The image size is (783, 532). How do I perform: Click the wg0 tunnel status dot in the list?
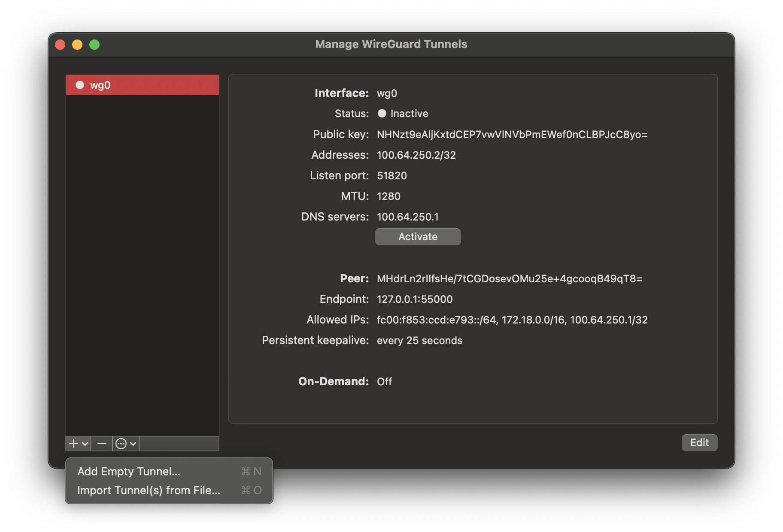click(x=80, y=85)
